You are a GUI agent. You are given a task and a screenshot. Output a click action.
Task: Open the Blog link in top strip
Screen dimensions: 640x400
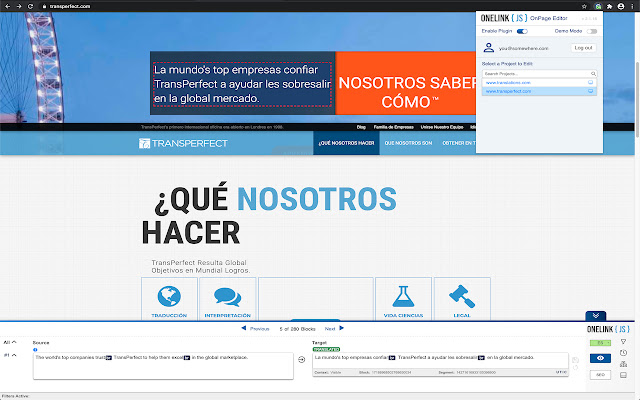click(361, 127)
